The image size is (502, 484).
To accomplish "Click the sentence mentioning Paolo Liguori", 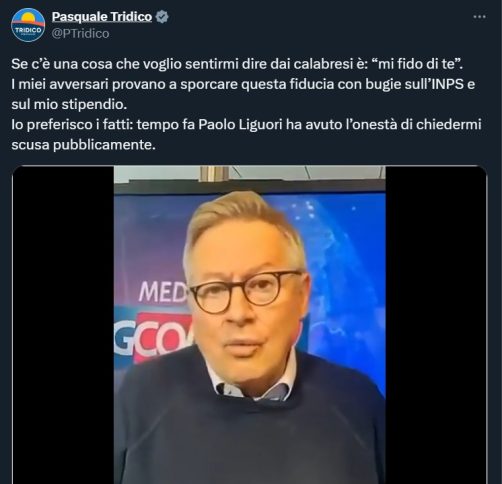I will [246, 125].
